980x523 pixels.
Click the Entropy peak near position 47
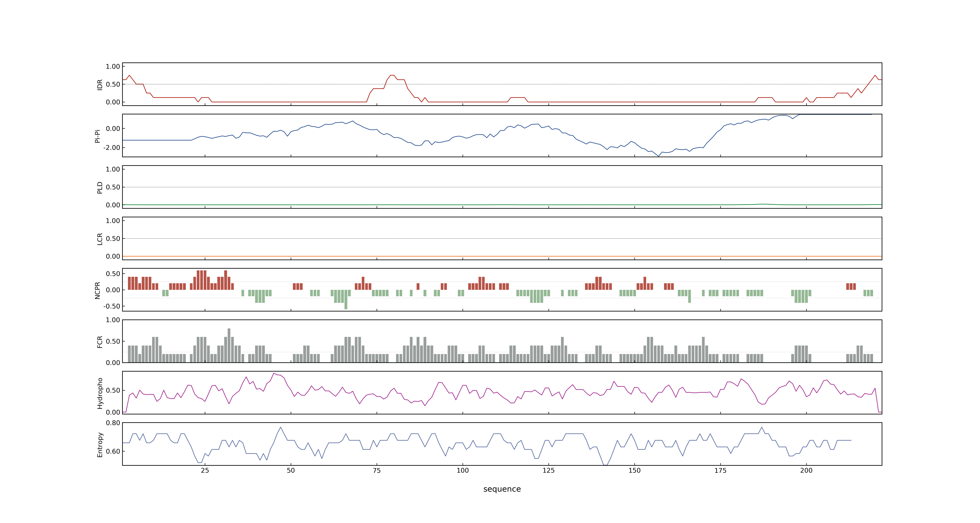(281, 427)
